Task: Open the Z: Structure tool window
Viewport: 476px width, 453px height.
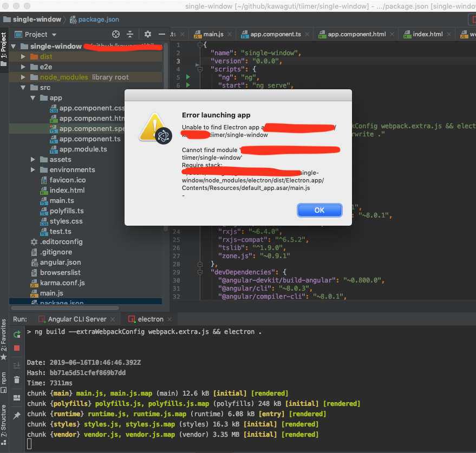Action: (x=4, y=425)
